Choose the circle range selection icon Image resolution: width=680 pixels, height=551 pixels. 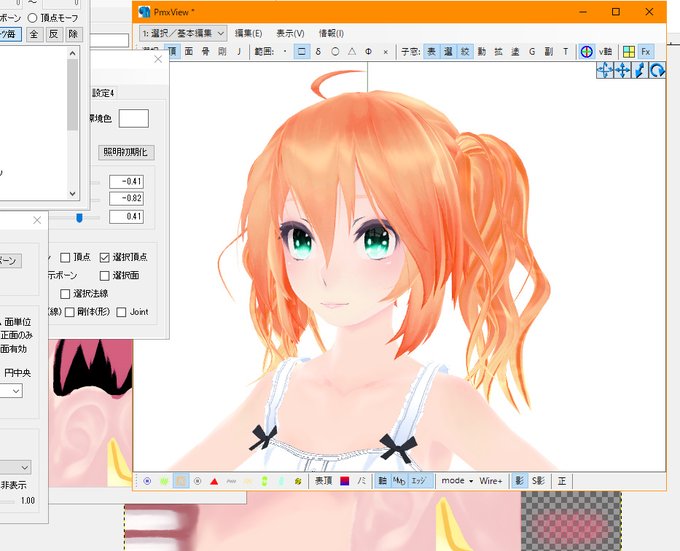pos(335,52)
